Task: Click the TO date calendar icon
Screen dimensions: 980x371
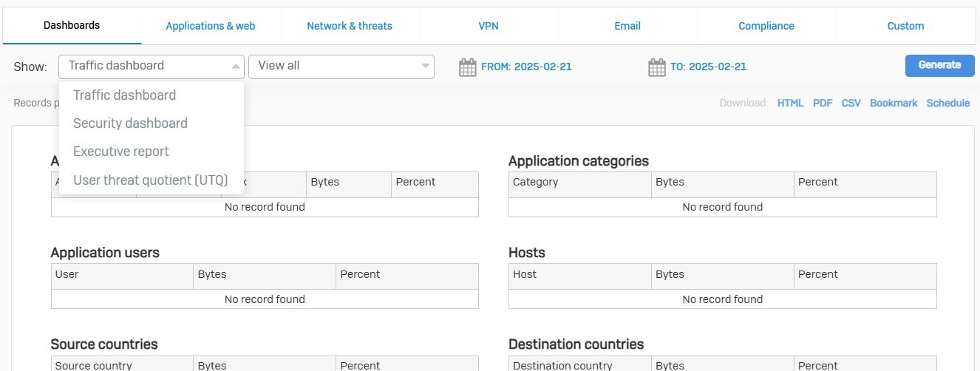Action: [x=656, y=67]
